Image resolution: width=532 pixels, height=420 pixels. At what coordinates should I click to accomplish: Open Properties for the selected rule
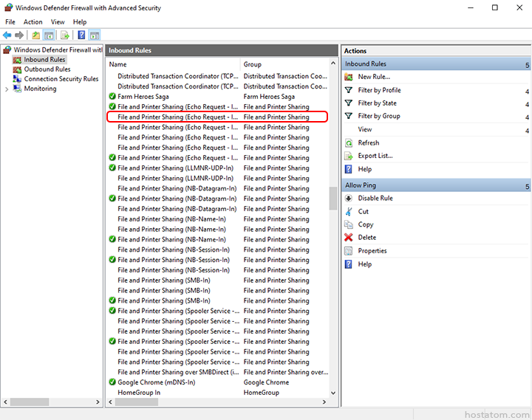372,251
